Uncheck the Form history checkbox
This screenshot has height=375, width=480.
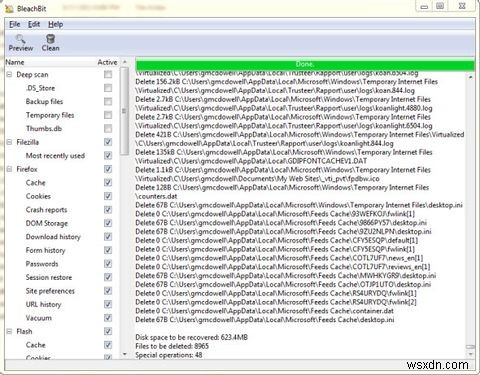tap(108, 250)
